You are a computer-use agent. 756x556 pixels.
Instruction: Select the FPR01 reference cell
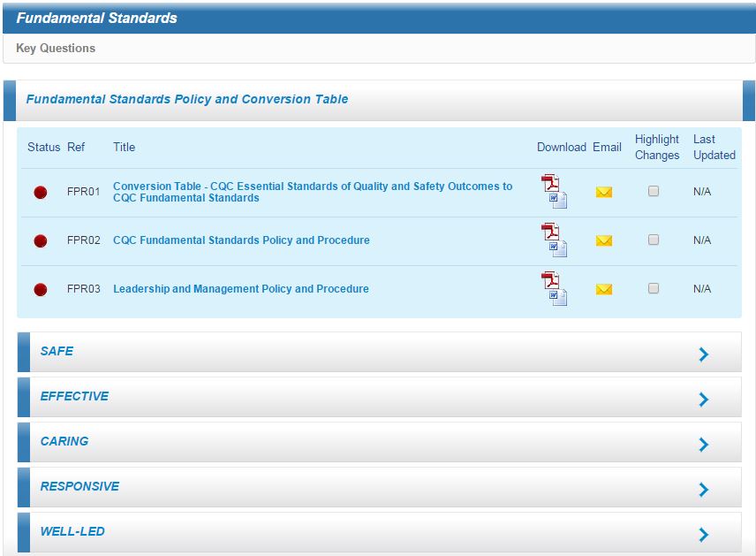pyautogui.click(x=83, y=192)
